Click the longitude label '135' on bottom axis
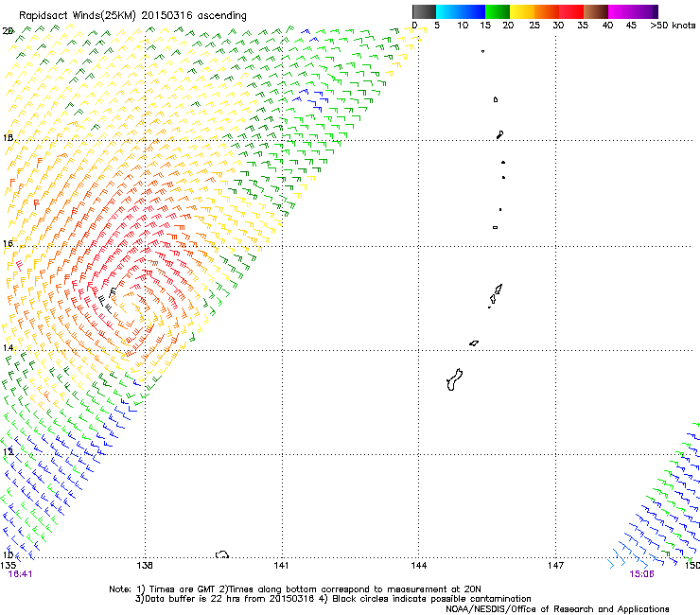The height and width of the screenshot is (615, 700). coord(8,566)
